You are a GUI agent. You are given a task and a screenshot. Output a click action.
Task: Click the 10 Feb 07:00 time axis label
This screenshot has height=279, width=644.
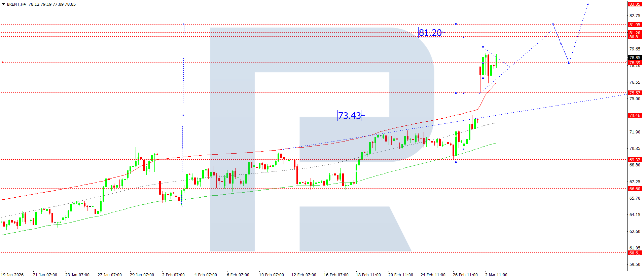tap(271, 275)
